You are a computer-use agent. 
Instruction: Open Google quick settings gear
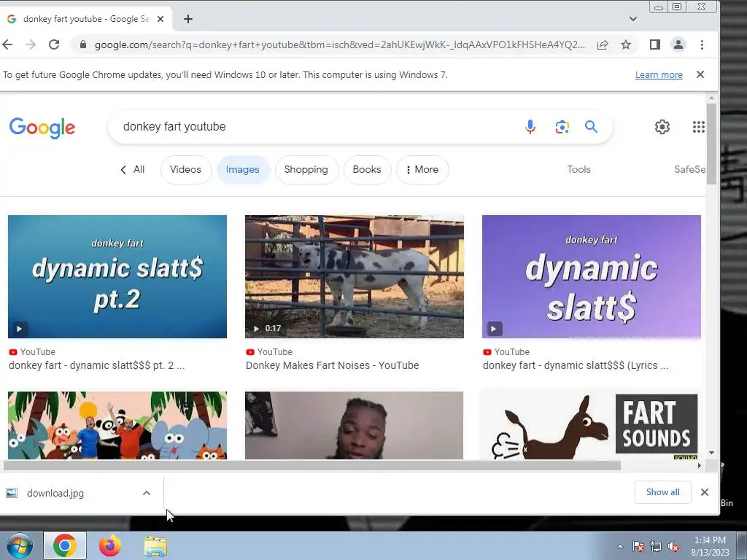[662, 127]
